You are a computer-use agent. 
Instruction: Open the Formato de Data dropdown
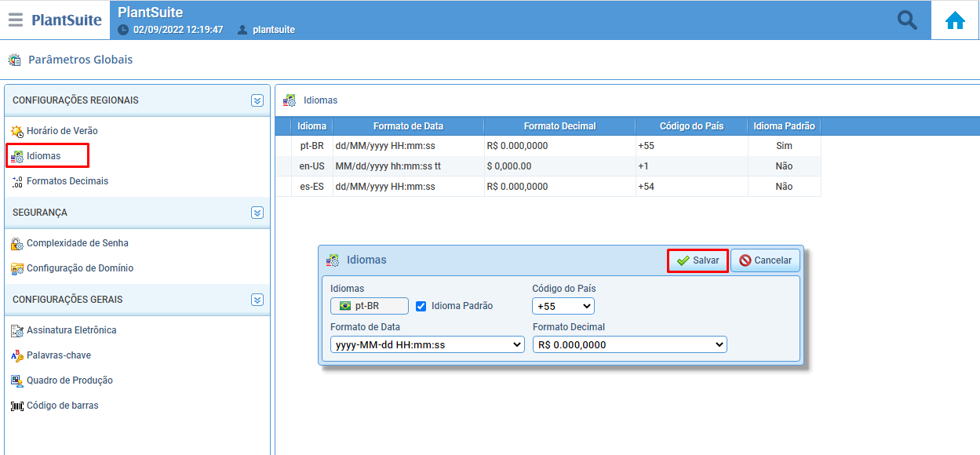(x=428, y=344)
